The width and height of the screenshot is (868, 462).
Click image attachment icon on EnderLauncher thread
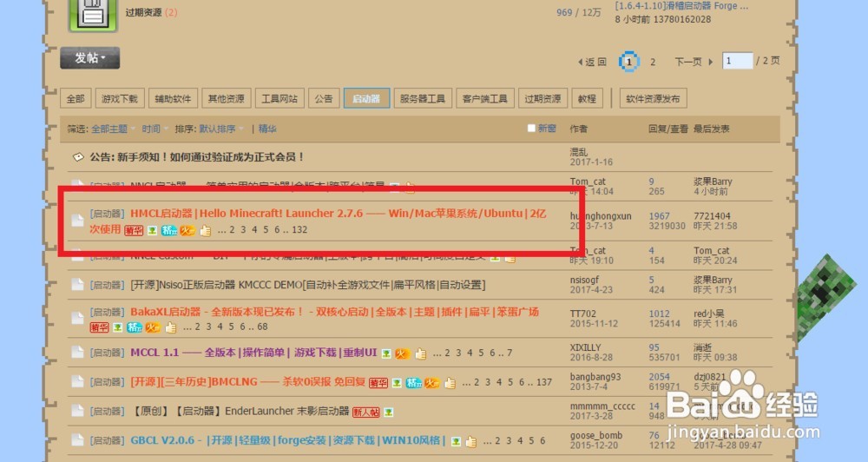click(x=389, y=412)
